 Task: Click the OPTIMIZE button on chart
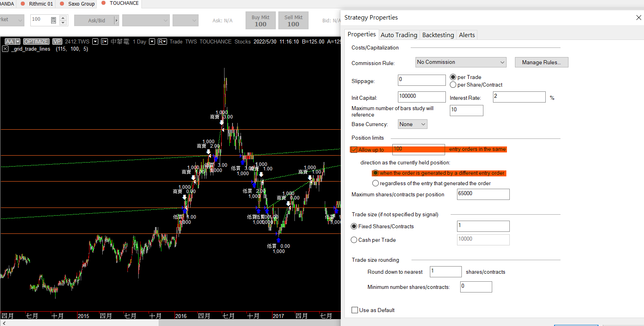[36, 41]
